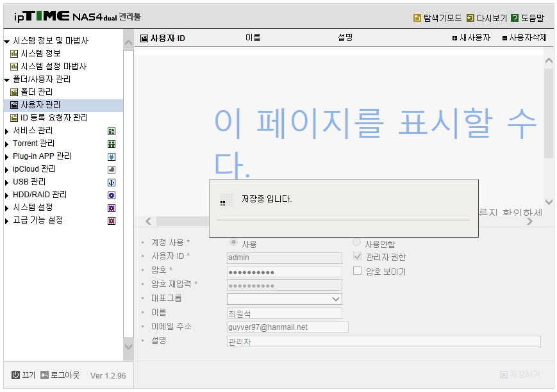The width and height of the screenshot is (557, 392).
Task: Click the 고급 기능 설정 gear icon
Action: click(112, 221)
